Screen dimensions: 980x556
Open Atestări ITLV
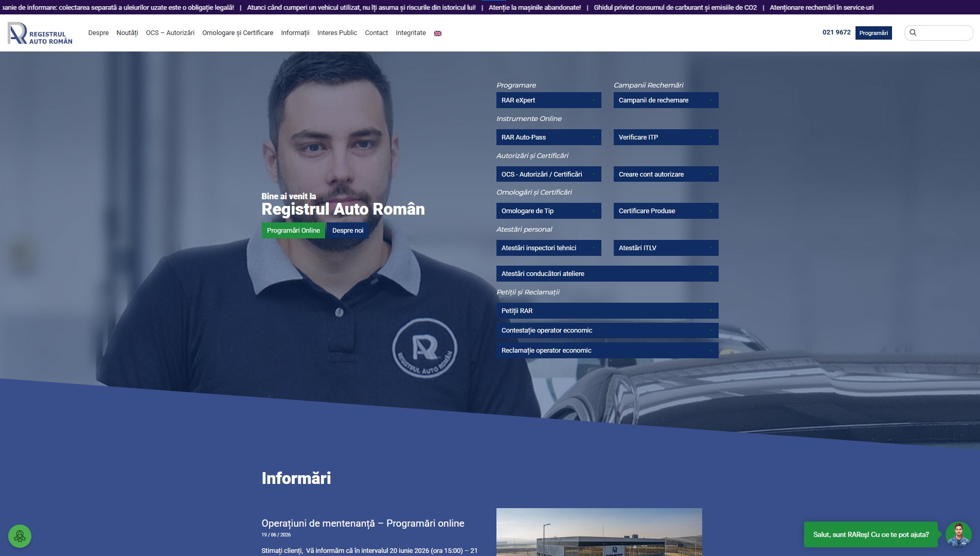click(666, 248)
